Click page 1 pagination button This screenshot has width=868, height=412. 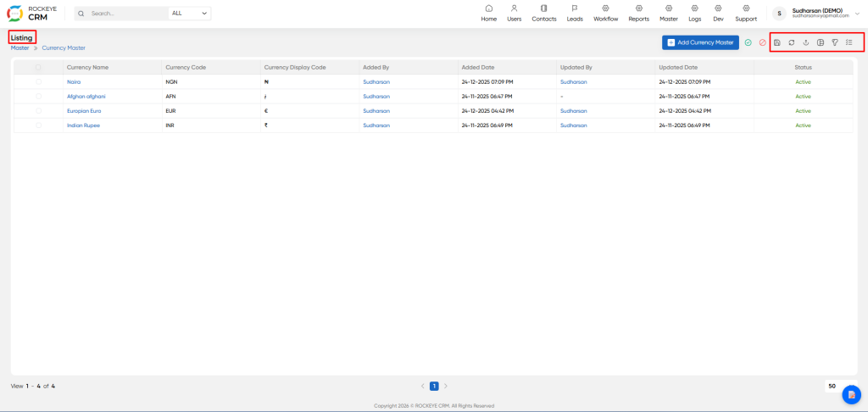click(x=434, y=386)
